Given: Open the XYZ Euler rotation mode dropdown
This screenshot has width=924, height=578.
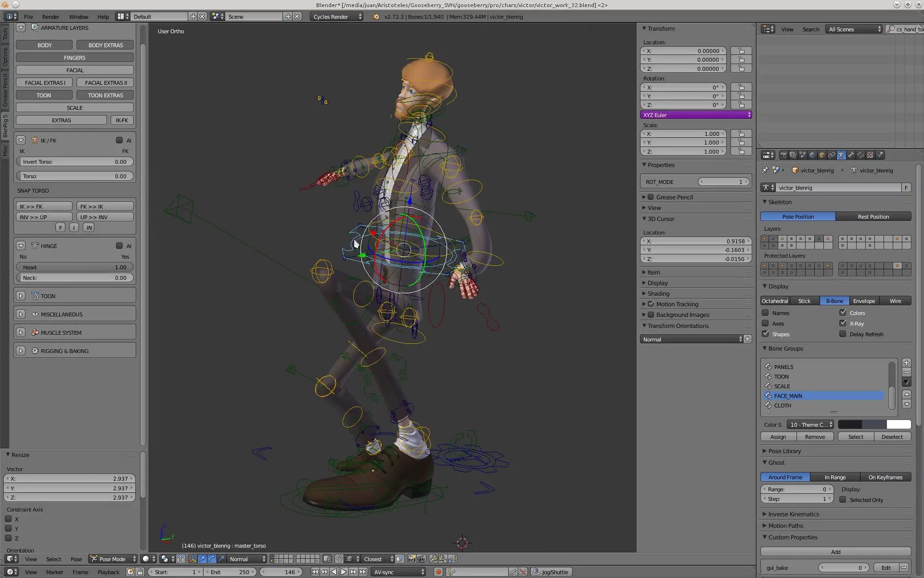Looking at the screenshot, I should 696,115.
